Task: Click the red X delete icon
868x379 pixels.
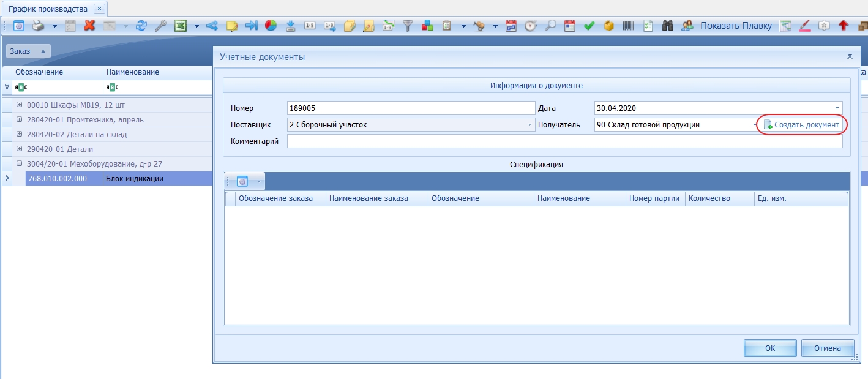Action: pyautogui.click(x=89, y=26)
